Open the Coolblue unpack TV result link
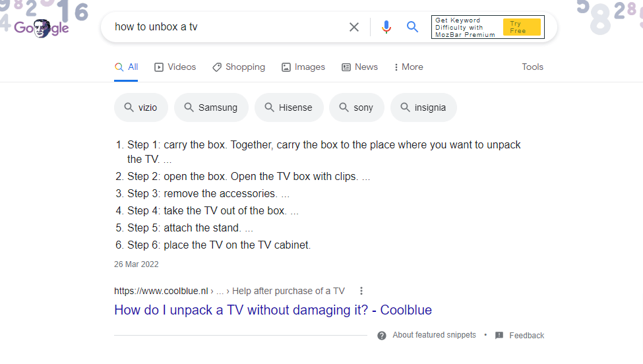Screen dimensions: 643x364 pos(273,310)
